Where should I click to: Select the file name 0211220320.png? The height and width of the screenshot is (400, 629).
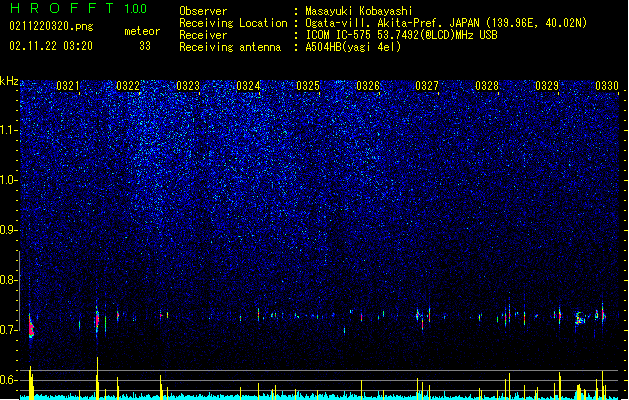click(x=51, y=26)
